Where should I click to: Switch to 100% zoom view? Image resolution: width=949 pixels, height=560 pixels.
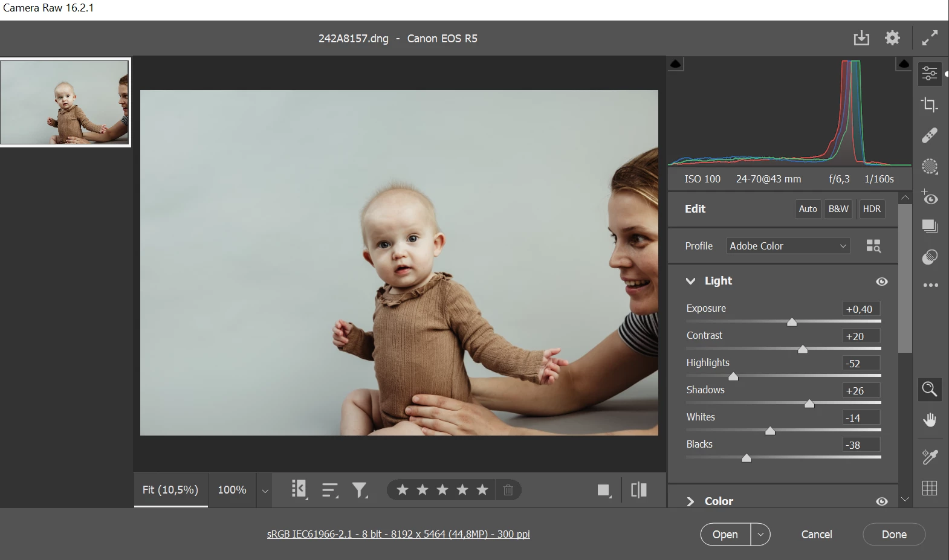pyautogui.click(x=232, y=490)
